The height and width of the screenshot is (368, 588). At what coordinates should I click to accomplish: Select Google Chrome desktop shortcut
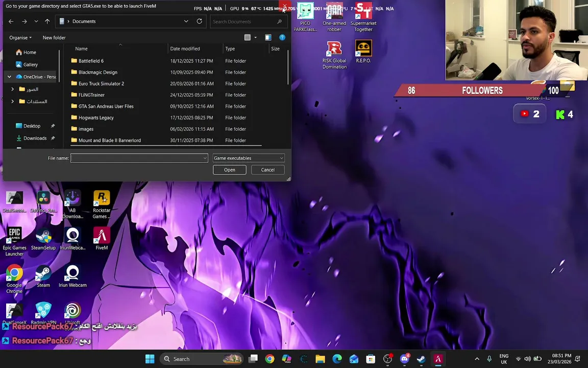[14, 279]
